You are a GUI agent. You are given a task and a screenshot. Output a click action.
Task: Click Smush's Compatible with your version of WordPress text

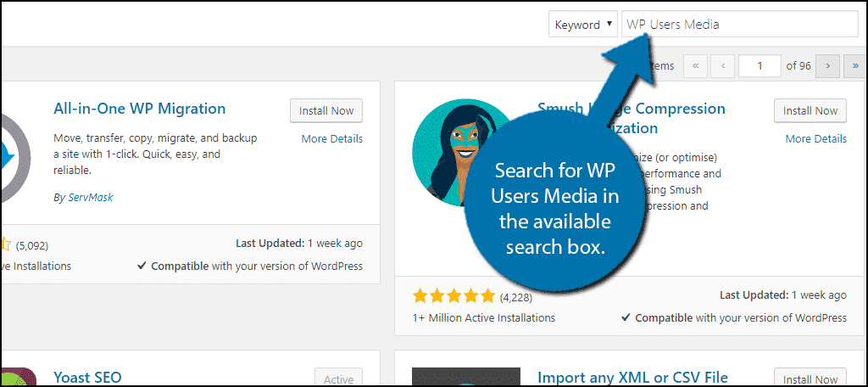733,318
